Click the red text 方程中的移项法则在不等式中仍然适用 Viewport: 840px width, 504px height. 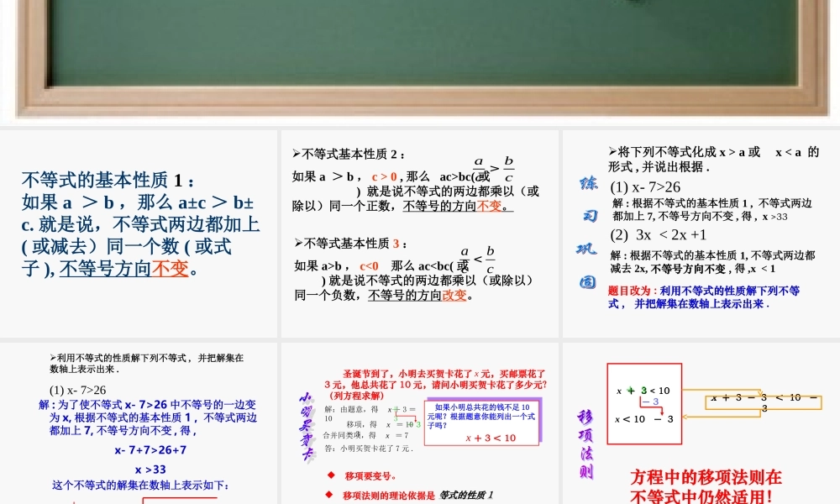click(x=706, y=486)
